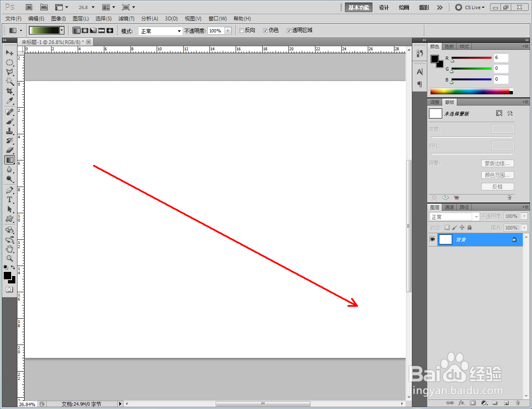The width and height of the screenshot is (532, 409).
Task: Select the Horizontal Type tool
Action: coord(10,200)
